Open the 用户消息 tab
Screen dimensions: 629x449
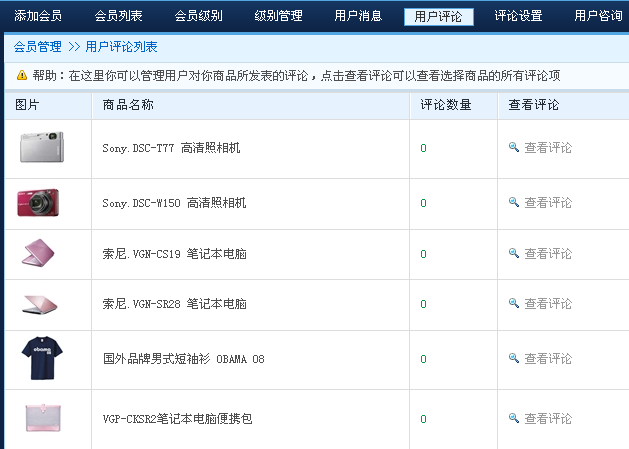click(x=358, y=16)
